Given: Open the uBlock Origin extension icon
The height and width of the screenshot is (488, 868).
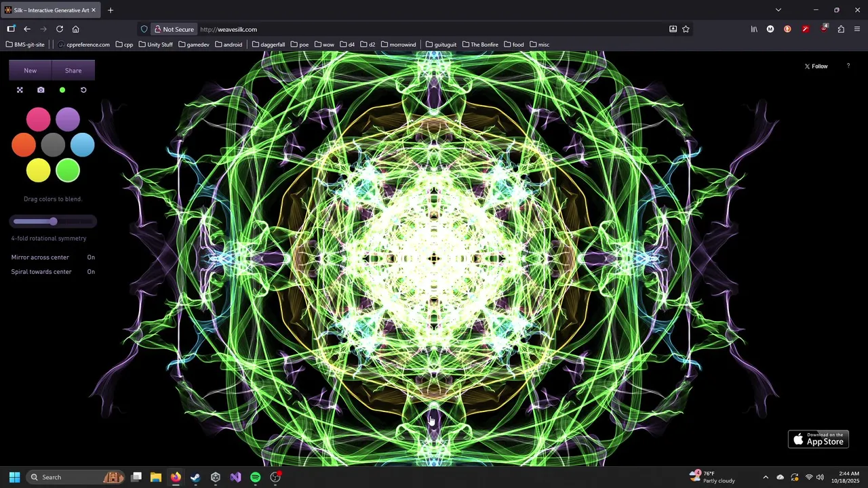Looking at the screenshot, I should pos(824,28).
